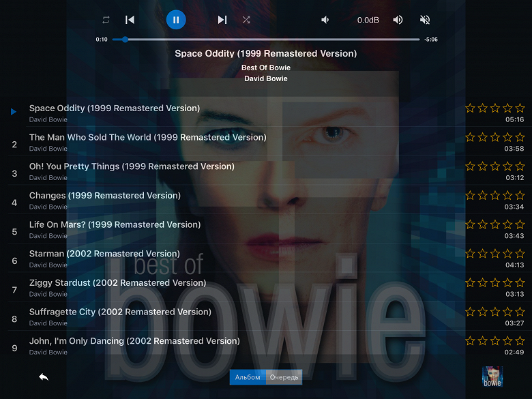This screenshot has width=532, height=399.
Task: Toggle shuffle mode icon
Action: point(246,20)
